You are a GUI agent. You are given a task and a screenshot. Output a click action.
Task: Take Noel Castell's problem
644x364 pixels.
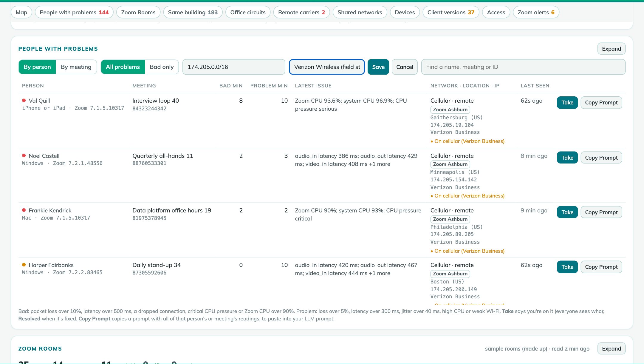pyautogui.click(x=567, y=158)
